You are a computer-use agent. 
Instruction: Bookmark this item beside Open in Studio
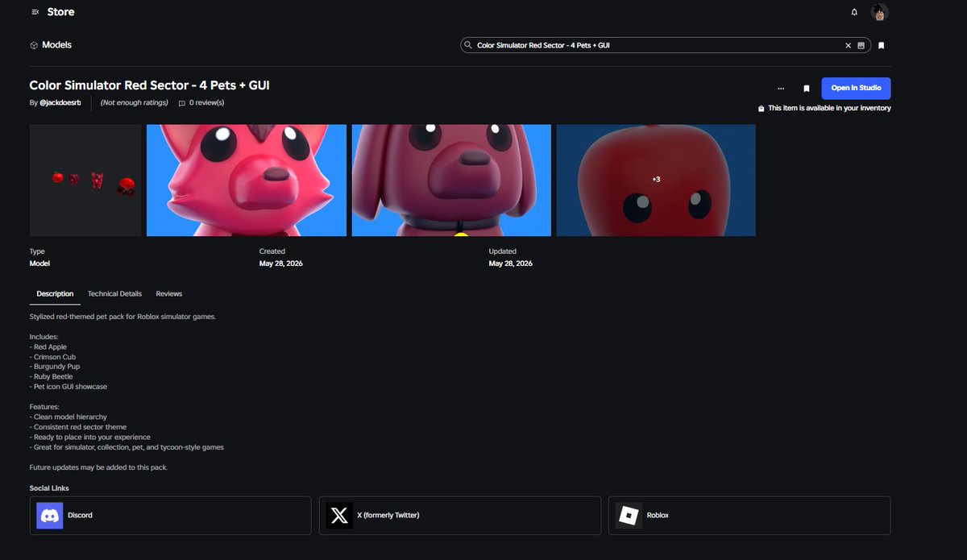click(806, 89)
